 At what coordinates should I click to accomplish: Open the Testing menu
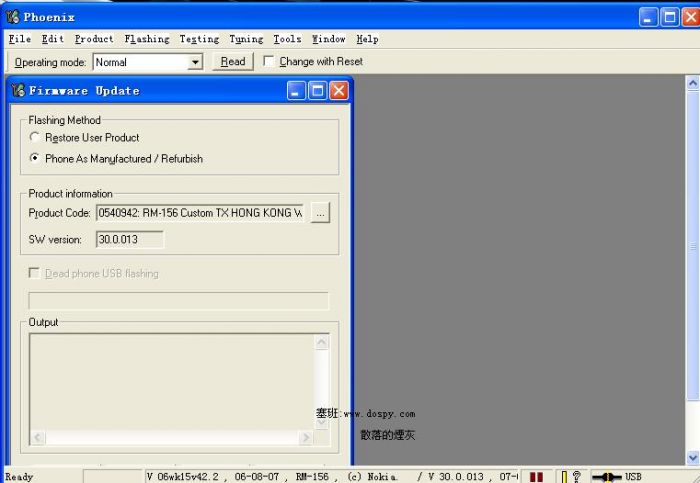click(x=199, y=39)
